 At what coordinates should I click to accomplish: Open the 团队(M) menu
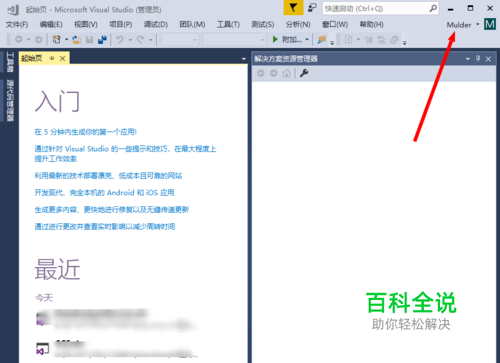pyautogui.click(x=192, y=24)
